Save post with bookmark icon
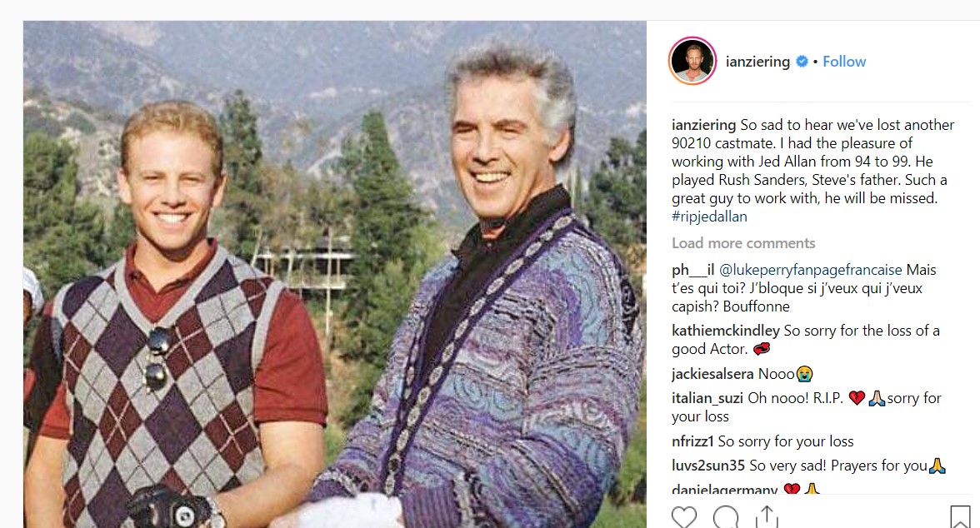 click(960, 517)
